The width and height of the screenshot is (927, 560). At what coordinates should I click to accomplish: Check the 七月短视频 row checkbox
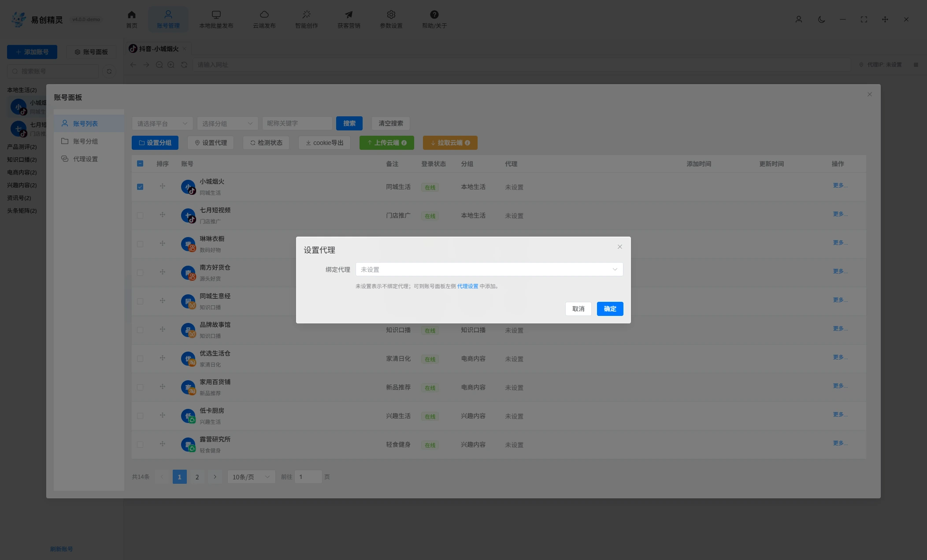point(140,215)
